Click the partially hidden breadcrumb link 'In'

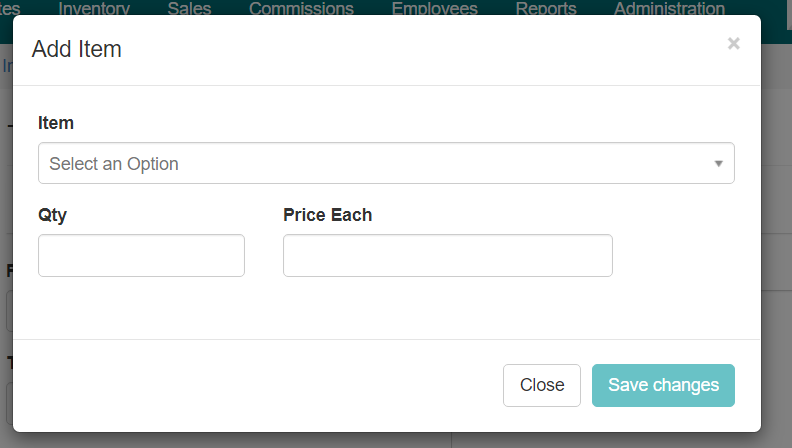(x=6, y=66)
